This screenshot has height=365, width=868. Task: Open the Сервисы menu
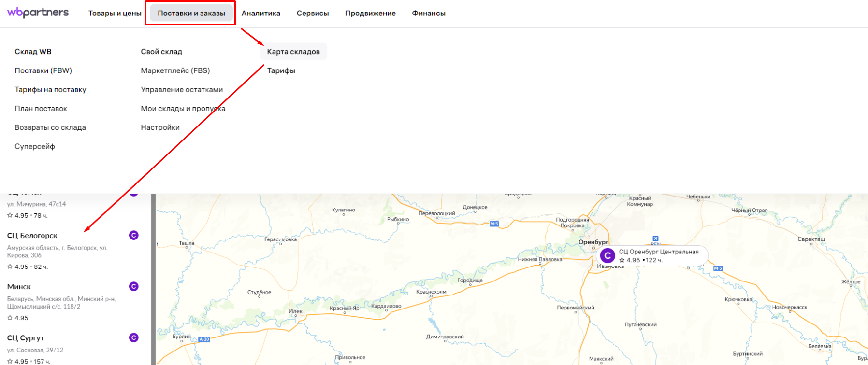[313, 14]
